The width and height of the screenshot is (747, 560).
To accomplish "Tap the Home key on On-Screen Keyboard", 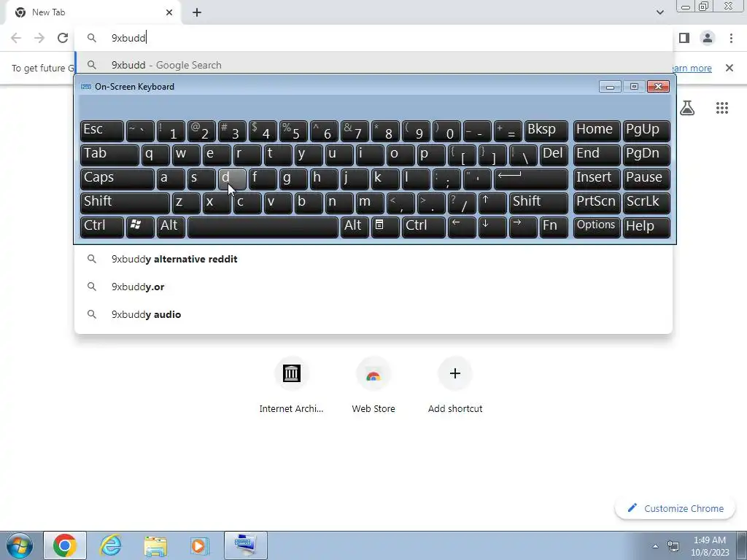I will pos(597,131).
